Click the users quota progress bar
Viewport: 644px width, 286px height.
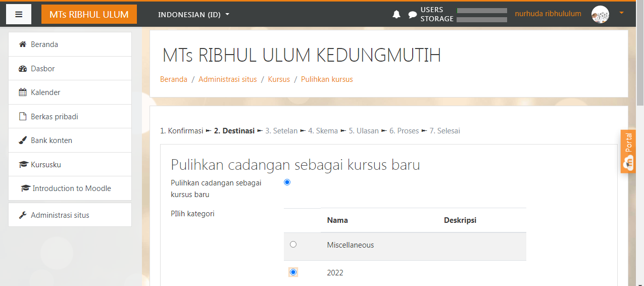pos(482,11)
